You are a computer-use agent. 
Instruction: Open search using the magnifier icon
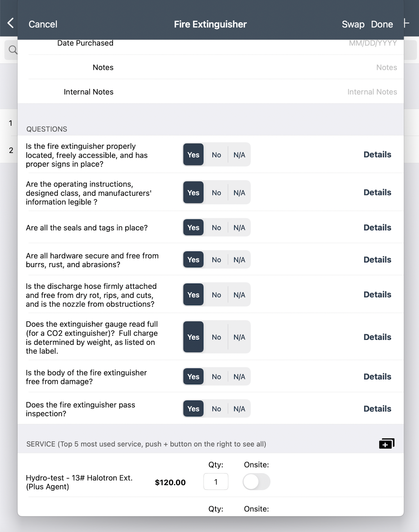click(12, 50)
